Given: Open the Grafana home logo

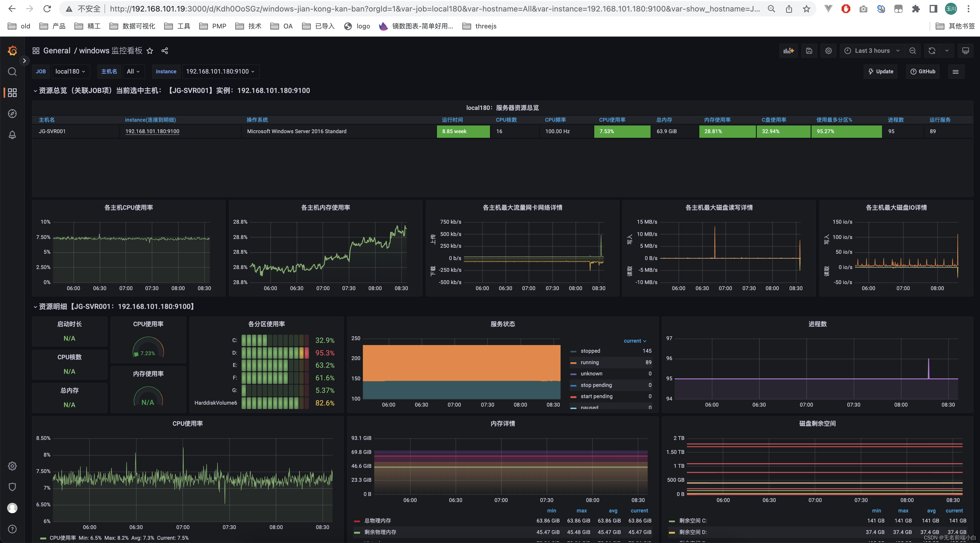Looking at the screenshot, I should point(12,50).
